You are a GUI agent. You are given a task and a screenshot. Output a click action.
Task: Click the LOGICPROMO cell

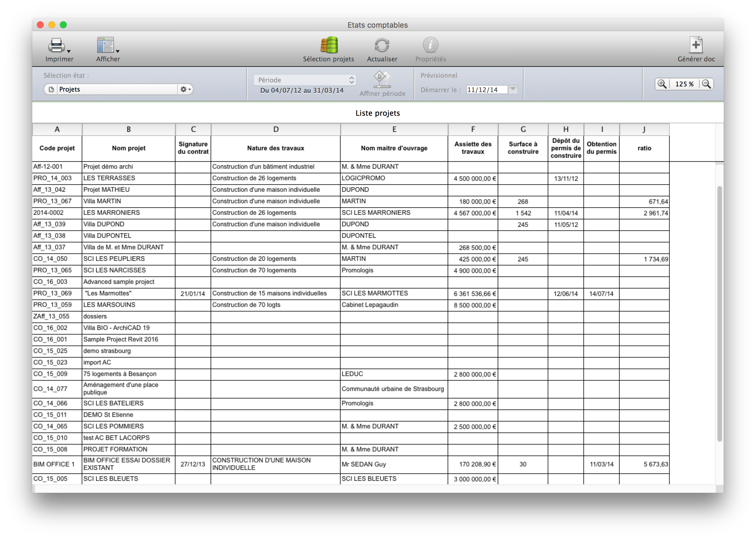coord(394,178)
